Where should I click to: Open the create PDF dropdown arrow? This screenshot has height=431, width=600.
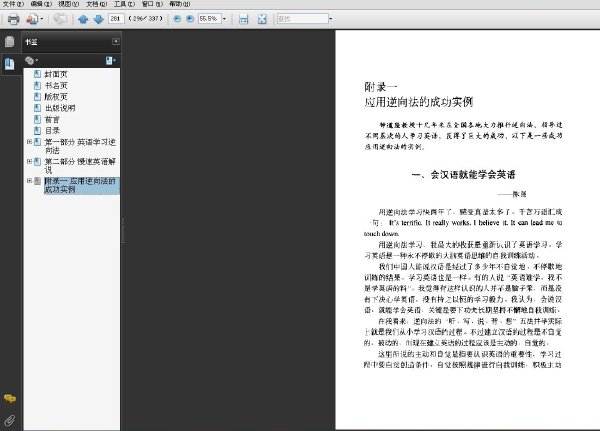pos(42,19)
